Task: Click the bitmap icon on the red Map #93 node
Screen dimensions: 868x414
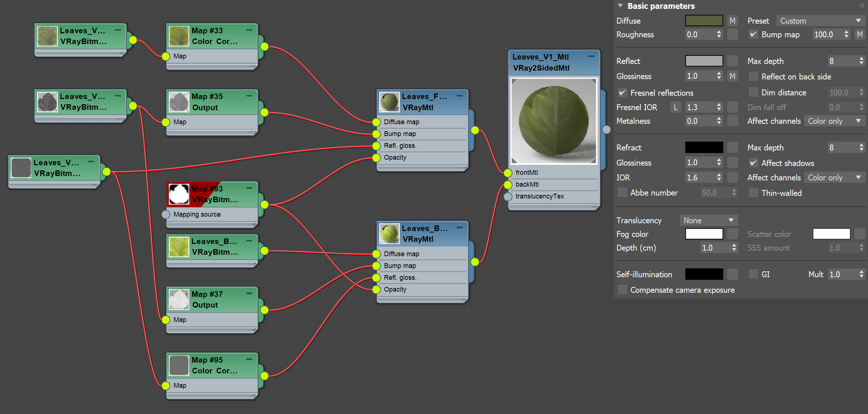Action: point(179,194)
